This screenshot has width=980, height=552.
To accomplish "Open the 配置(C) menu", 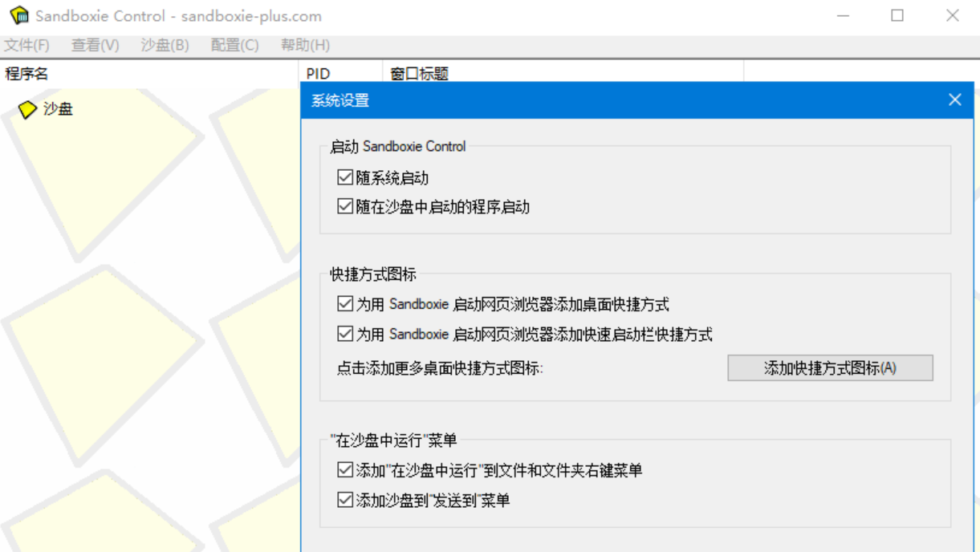I will point(235,45).
